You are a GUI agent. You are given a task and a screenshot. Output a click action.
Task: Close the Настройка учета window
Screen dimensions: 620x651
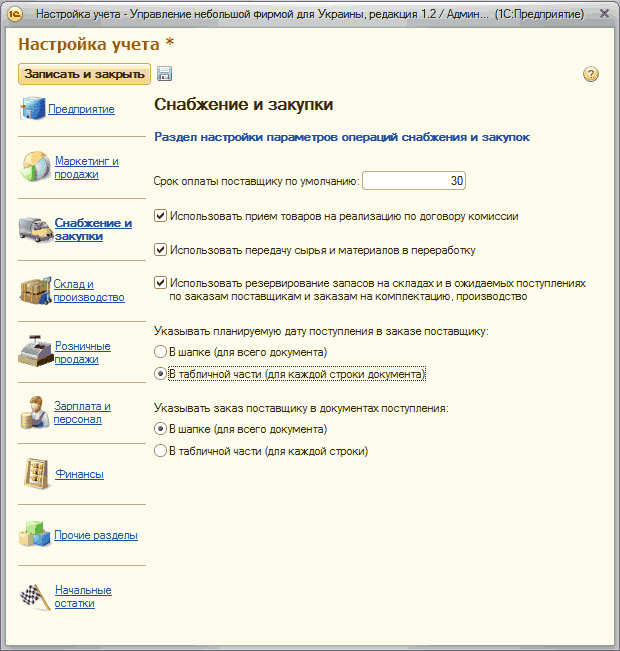point(604,14)
